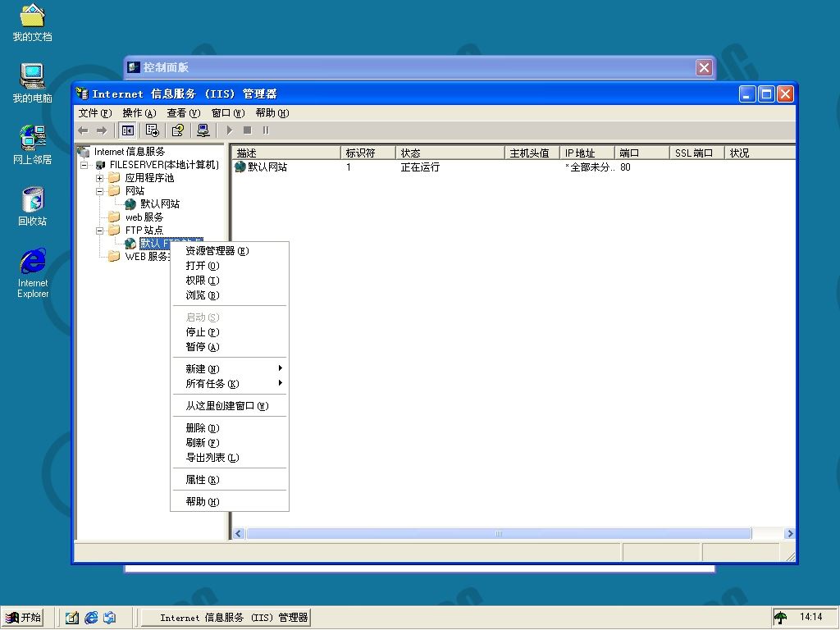Close the 控制面版 background window

coord(704,67)
